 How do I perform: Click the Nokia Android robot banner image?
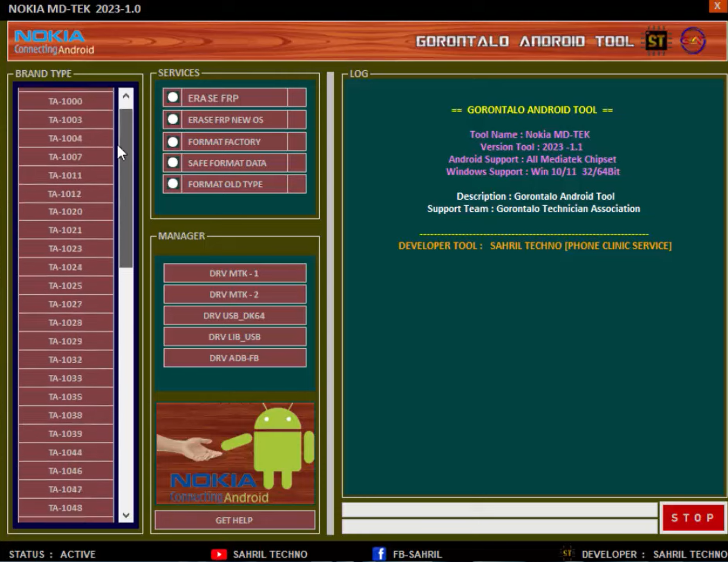click(x=235, y=453)
